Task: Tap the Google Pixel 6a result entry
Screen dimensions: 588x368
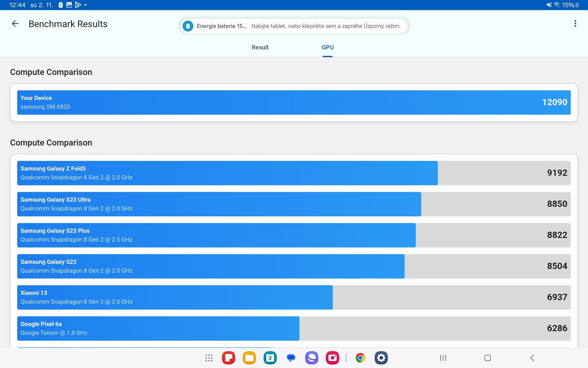Action: pos(293,328)
